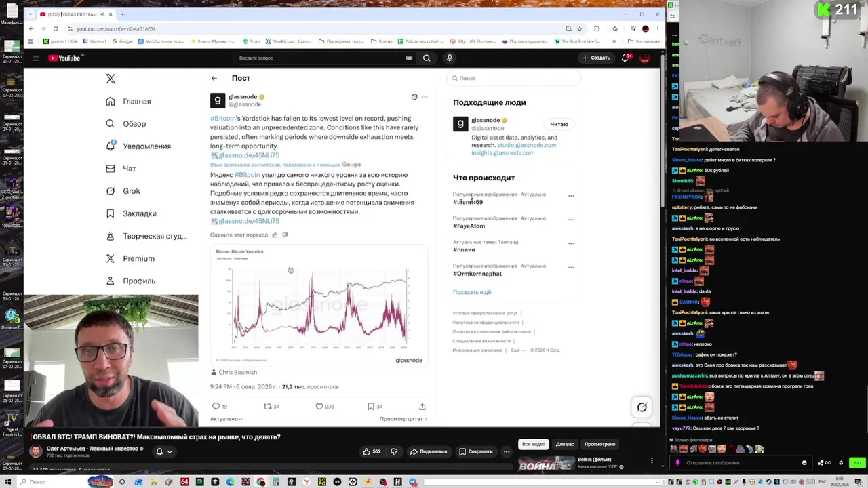This screenshot has height=488, width=868.
Task: Like the YouTube video showing 562
Action: click(x=372, y=451)
